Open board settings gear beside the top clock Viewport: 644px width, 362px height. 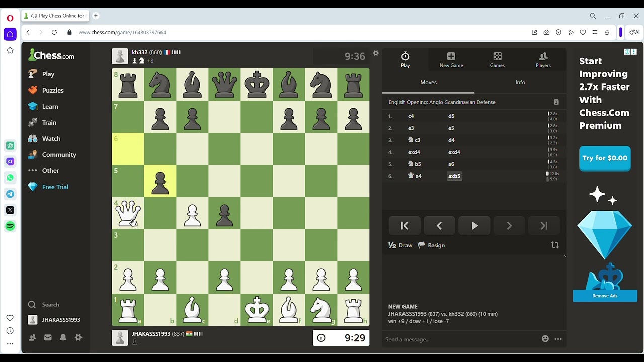pyautogui.click(x=376, y=53)
